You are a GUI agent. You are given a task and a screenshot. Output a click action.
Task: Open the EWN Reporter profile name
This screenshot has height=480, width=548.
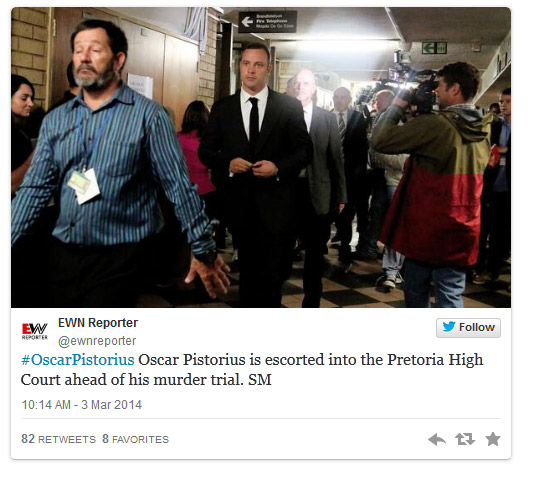(98, 323)
